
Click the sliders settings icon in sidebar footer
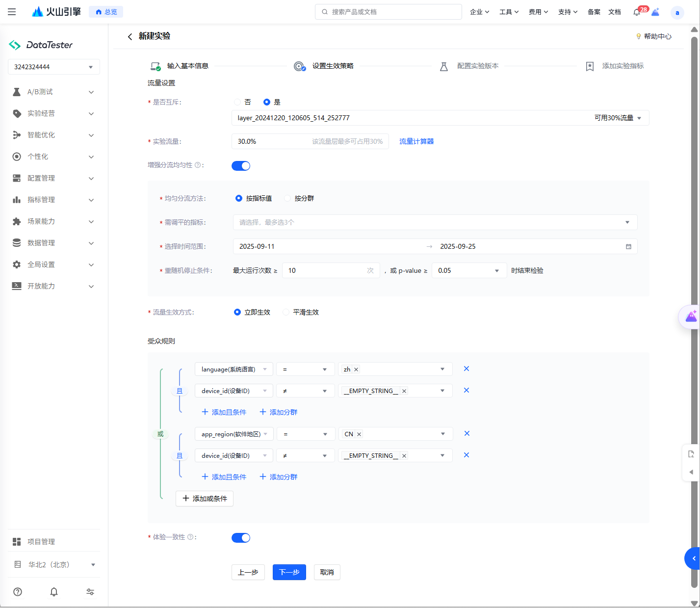click(x=90, y=592)
